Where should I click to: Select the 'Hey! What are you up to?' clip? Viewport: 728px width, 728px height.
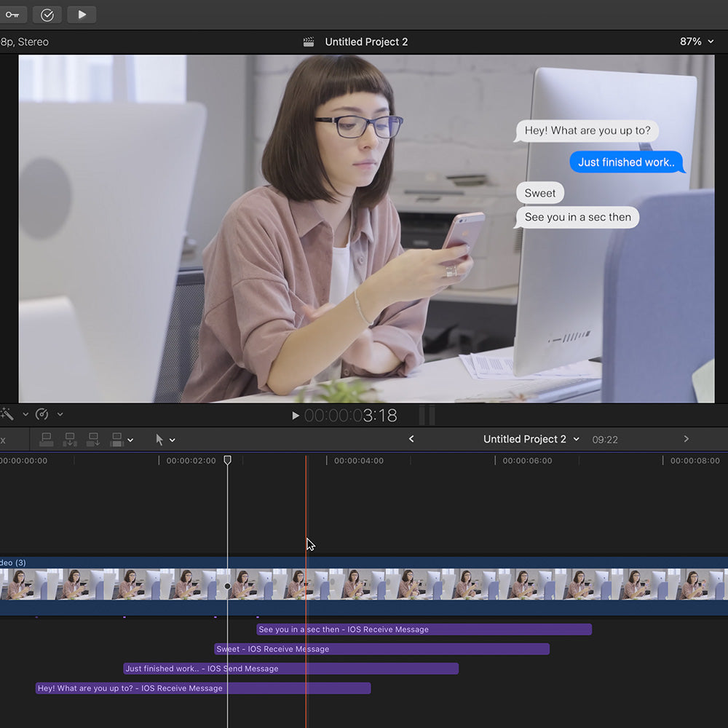[x=203, y=689]
